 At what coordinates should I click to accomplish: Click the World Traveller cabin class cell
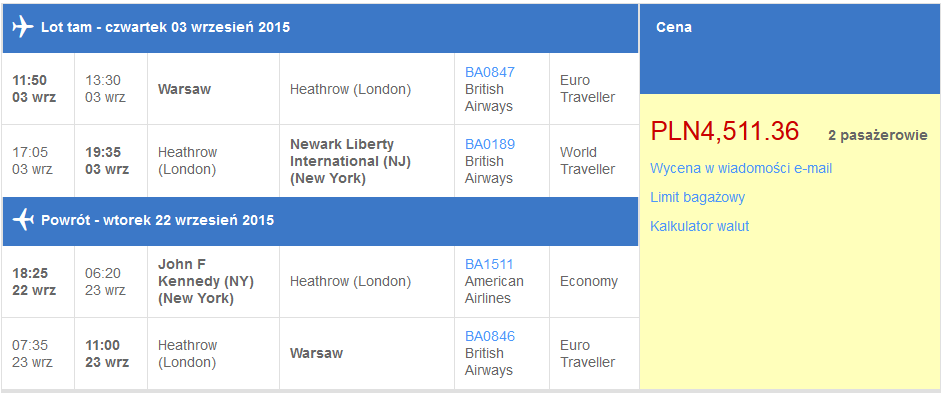pos(594,161)
